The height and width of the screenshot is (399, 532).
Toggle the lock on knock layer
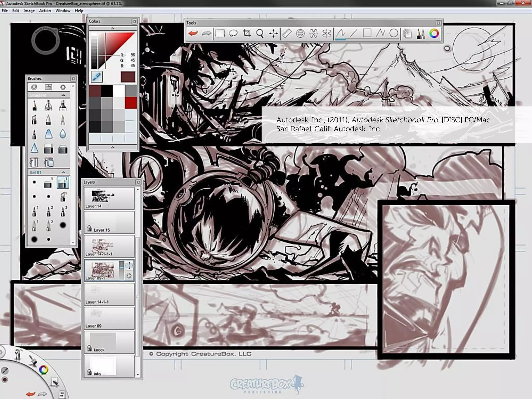click(x=89, y=348)
